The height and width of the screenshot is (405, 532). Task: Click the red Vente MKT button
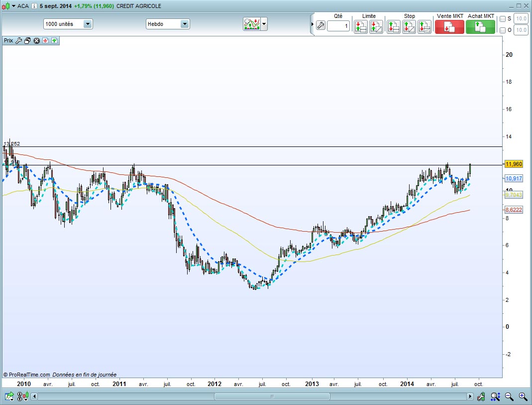tap(449, 26)
